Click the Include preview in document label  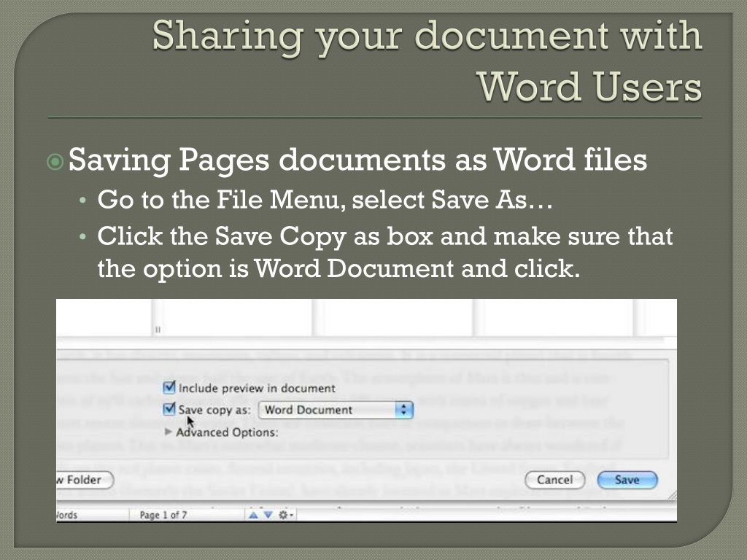point(257,388)
